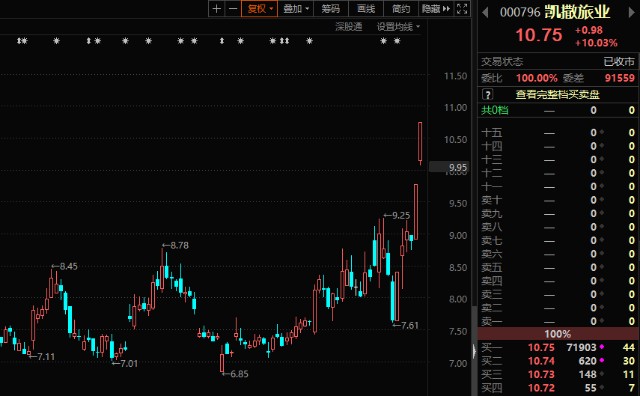Click the 深股通 label
This screenshot has width=640, height=396.
coord(349,27)
